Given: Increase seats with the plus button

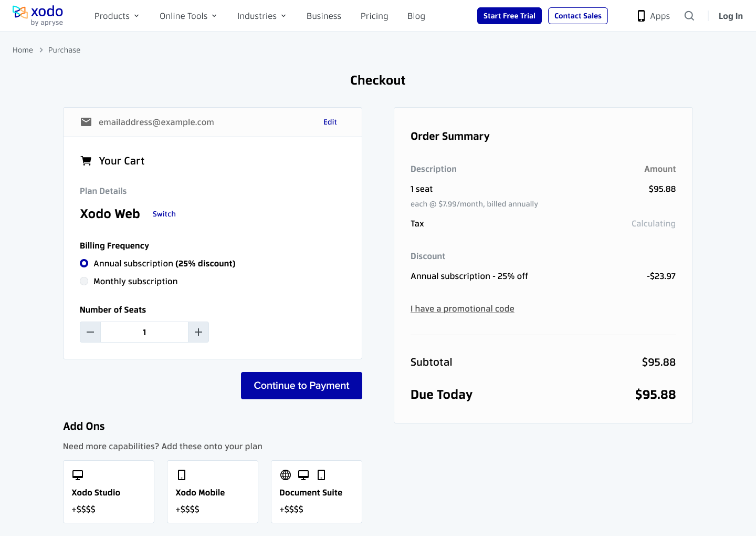Looking at the screenshot, I should 198,332.
